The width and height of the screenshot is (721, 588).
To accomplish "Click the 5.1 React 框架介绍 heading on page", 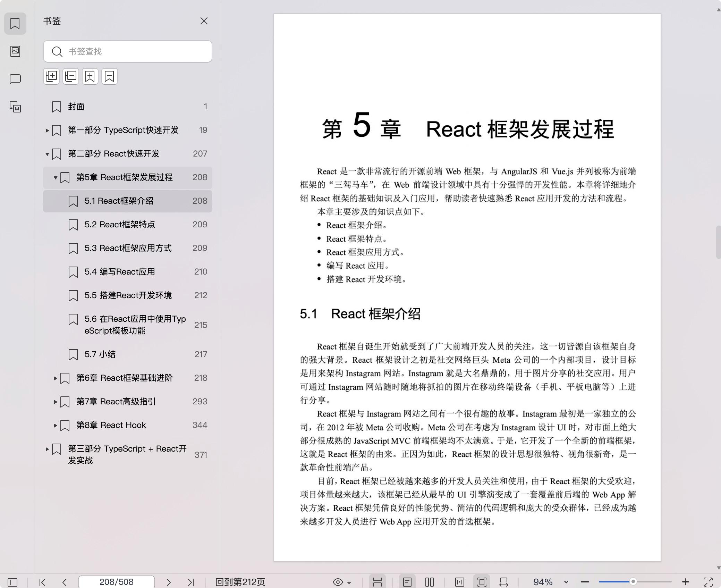I will pyautogui.click(x=360, y=314).
